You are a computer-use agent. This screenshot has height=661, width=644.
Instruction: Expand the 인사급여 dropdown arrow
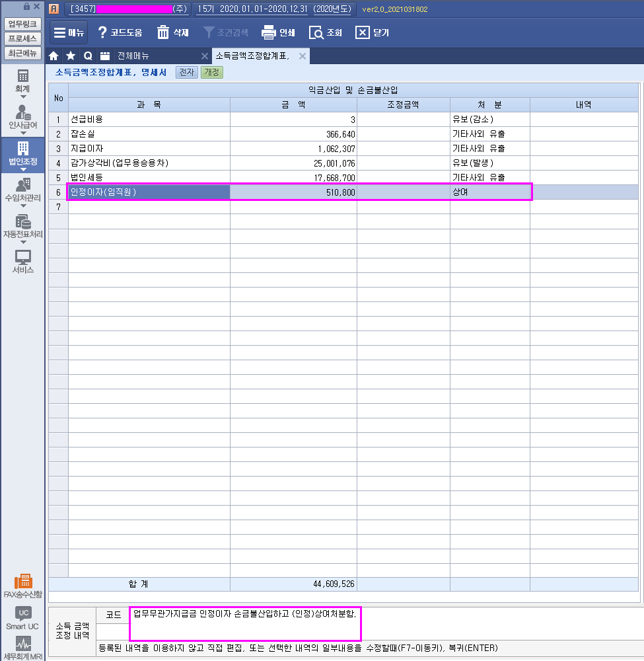[23, 134]
